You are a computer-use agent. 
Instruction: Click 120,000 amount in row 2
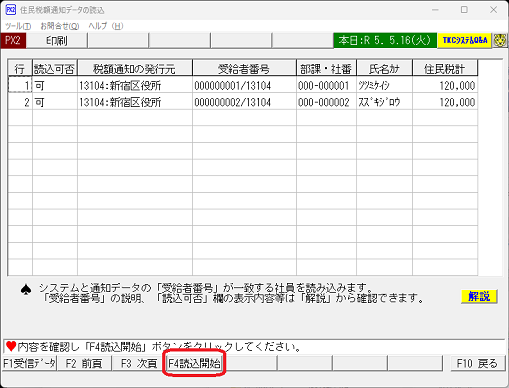click(x=445, y=102)
